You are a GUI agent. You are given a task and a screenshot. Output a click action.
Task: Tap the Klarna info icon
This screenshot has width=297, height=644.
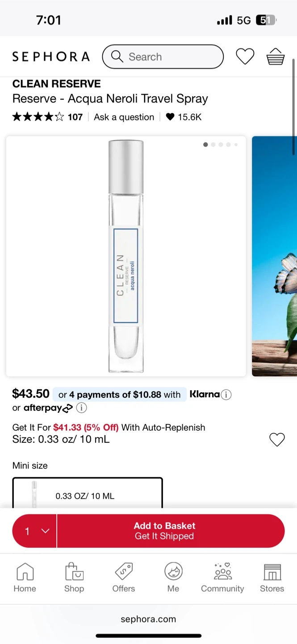pos(226,395)
